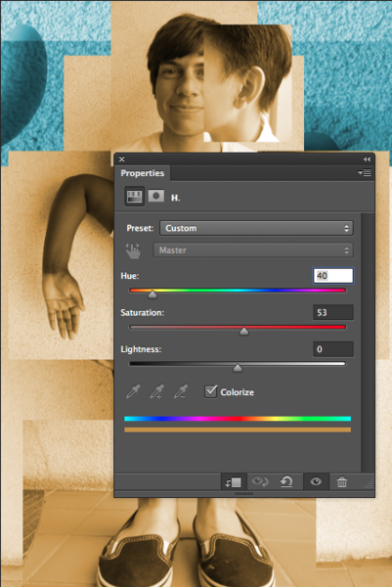Screen dimensions: 392x587
Task: Click the Saturation value field
Action: click(x=333, y=312)
